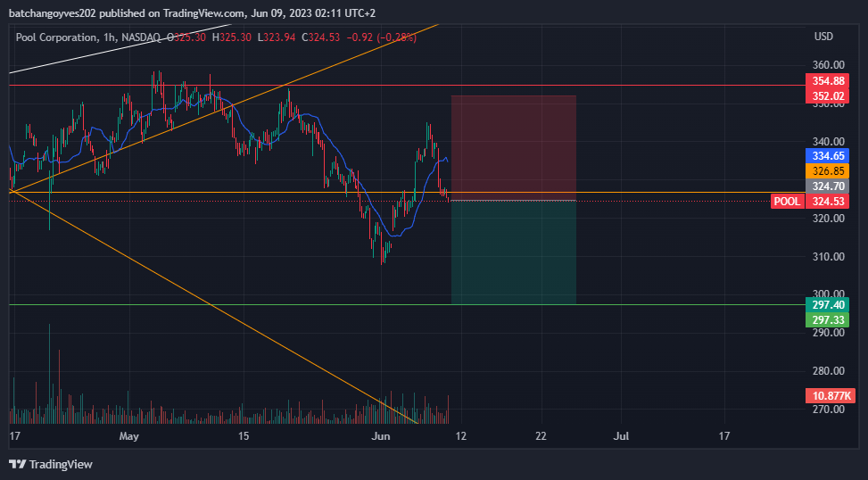Click the orange 326.85 price label

click(x=828, y=171)
